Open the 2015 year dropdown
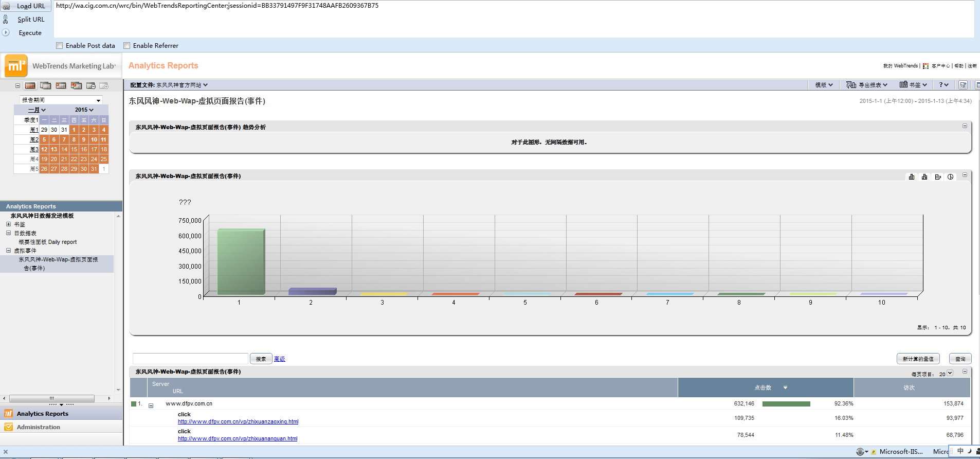The height and width of the screenshot is (459, 980). click(x=84, y=110)
